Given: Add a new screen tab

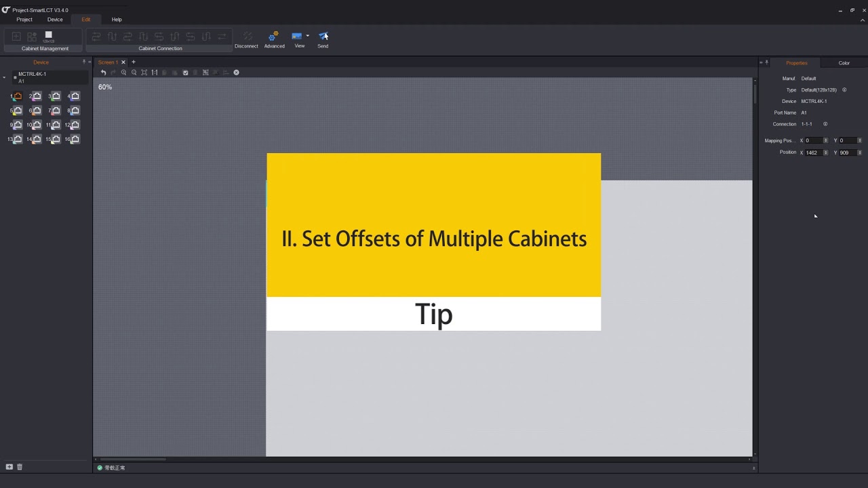Looking at the screenshot, I should (x=134, y=62).
